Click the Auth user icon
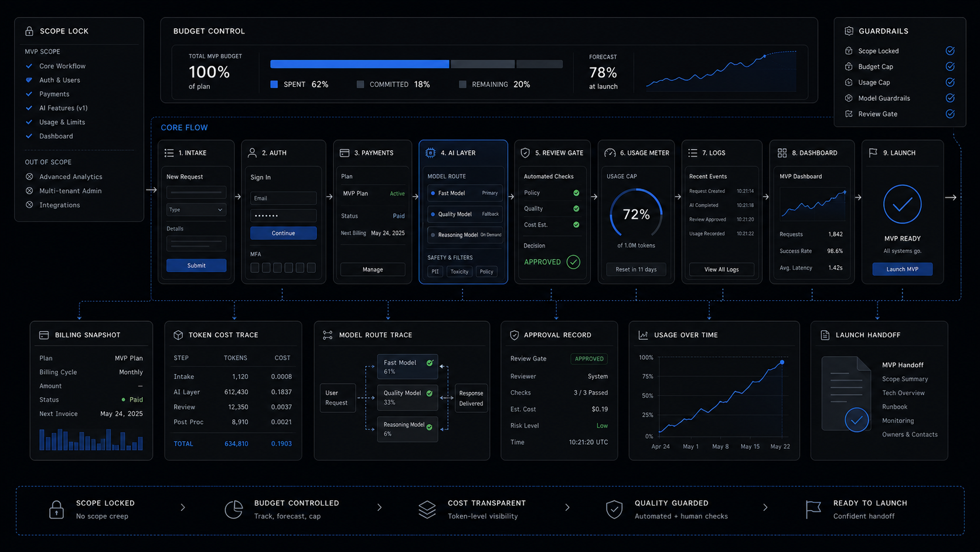The image size is (980, 552). click(252, 153)
